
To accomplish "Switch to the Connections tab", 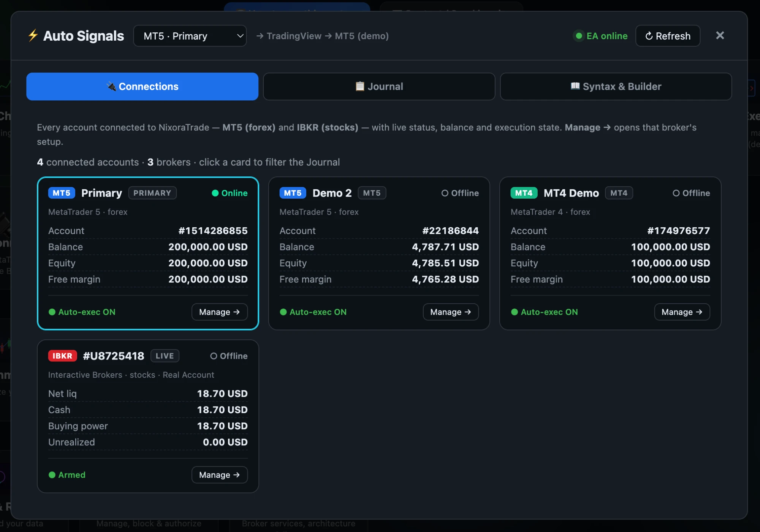I will [142, 87].
